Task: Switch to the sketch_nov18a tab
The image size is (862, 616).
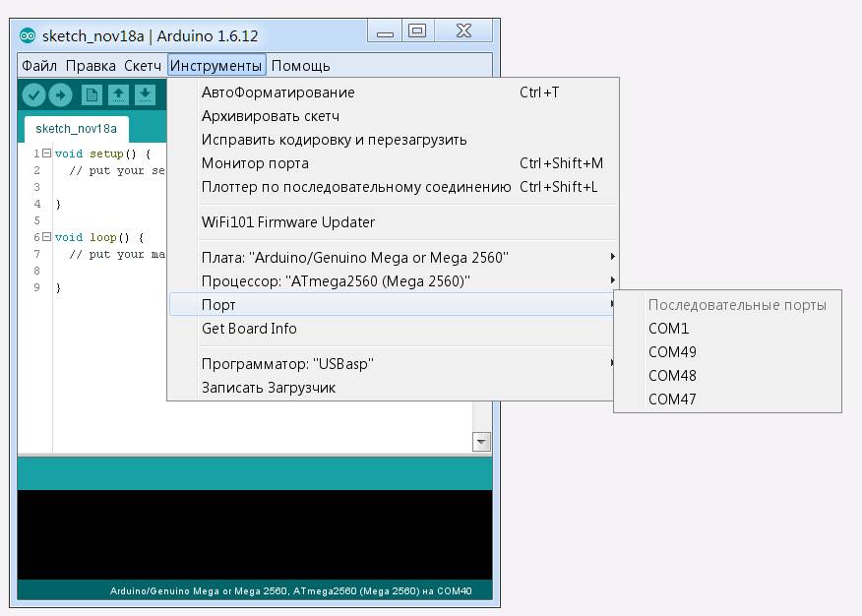Action: (x=76, y=129)
